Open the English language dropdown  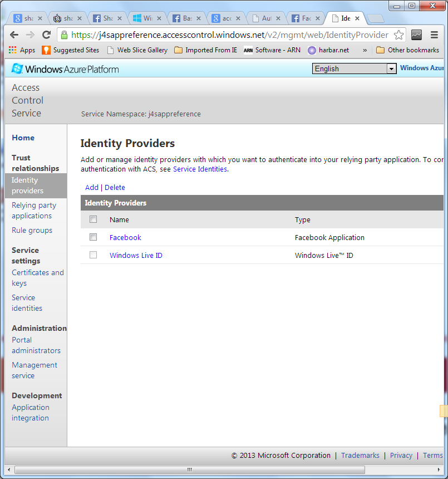(x=354, y=69)
